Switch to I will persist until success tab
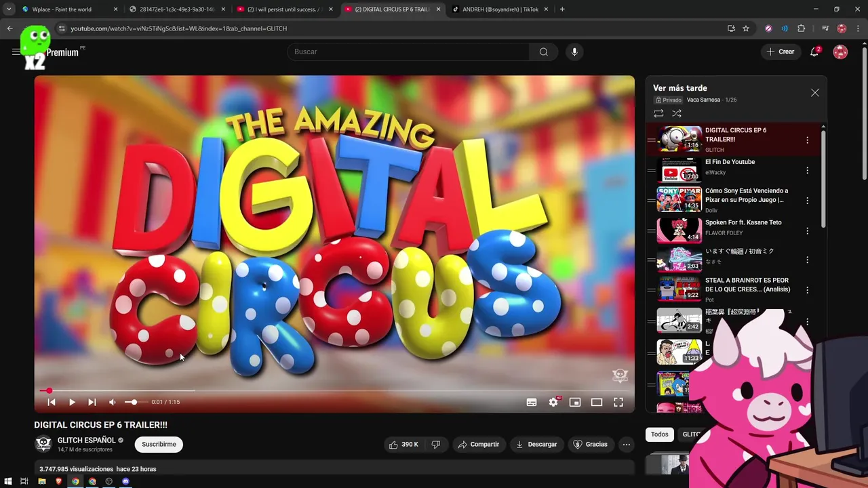Viewport: 868px width, 488px height. [283, 9]
